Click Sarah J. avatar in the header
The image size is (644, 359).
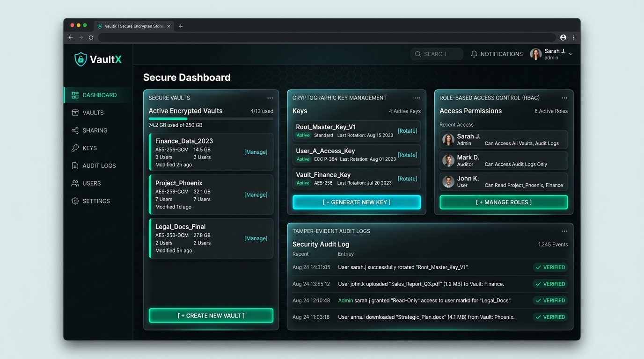point(535,54)
